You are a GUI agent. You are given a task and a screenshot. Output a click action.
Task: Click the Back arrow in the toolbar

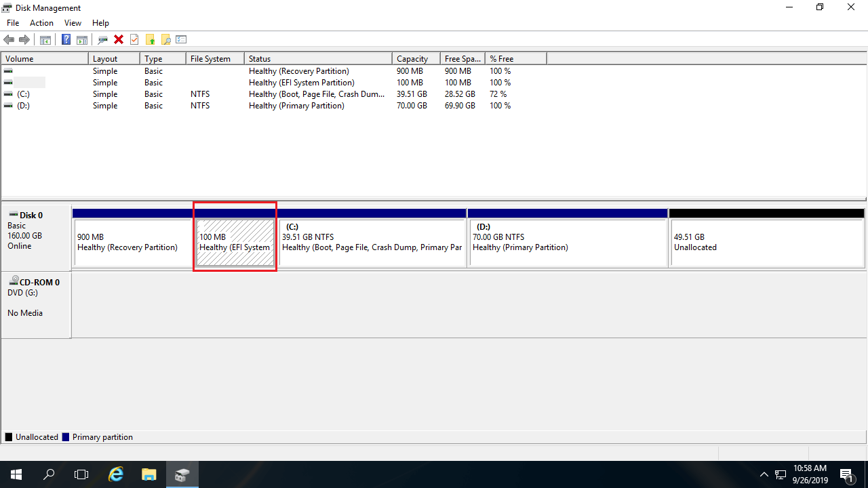click(9, 39)
